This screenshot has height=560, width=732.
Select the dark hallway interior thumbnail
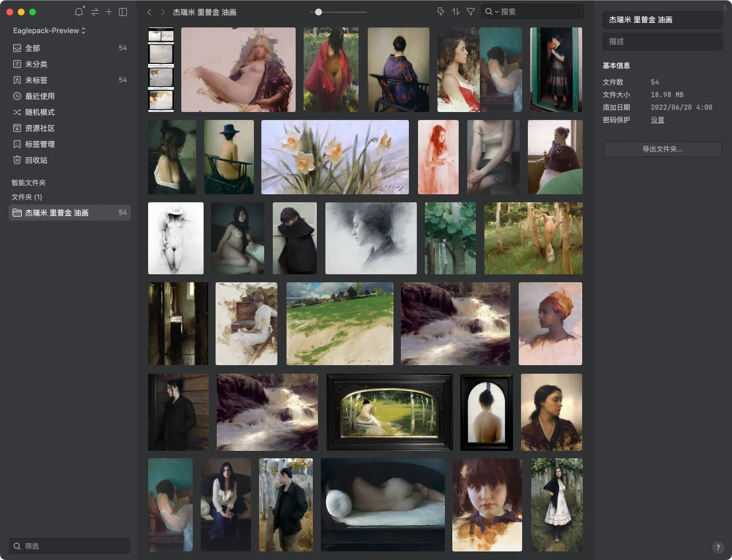[x=178, y=323]
